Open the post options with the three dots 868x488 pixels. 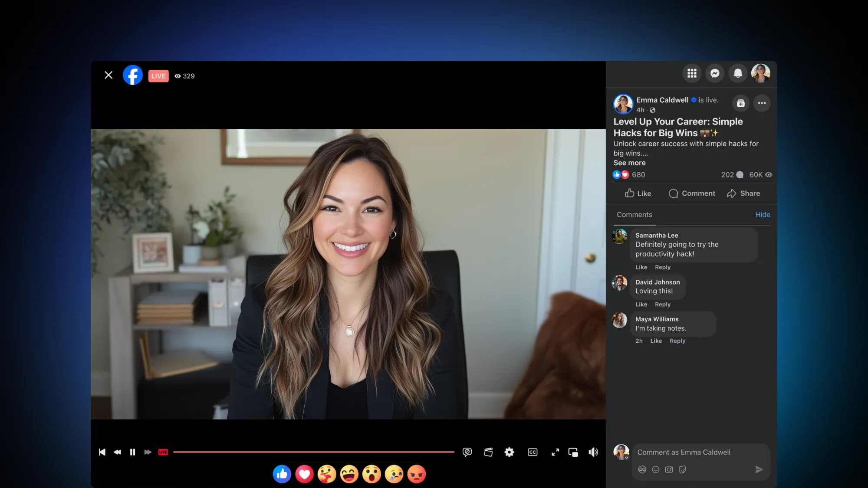coord(762,103)
